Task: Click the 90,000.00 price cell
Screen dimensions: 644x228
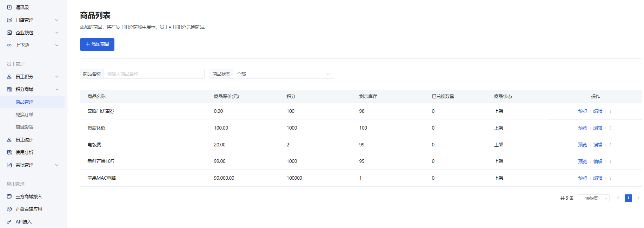Action: [224, 178]
